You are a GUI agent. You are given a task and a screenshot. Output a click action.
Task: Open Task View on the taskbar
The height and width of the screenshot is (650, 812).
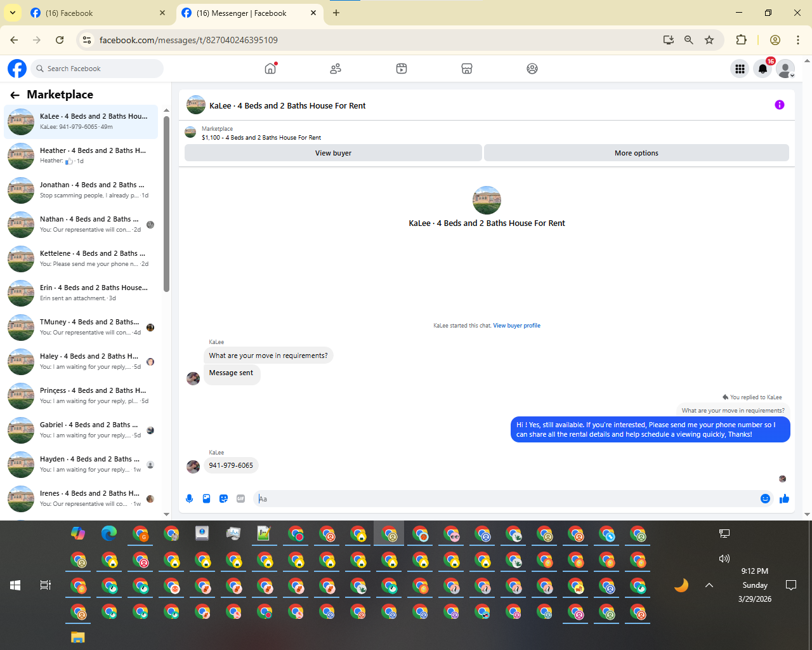(x=46, y=585)
